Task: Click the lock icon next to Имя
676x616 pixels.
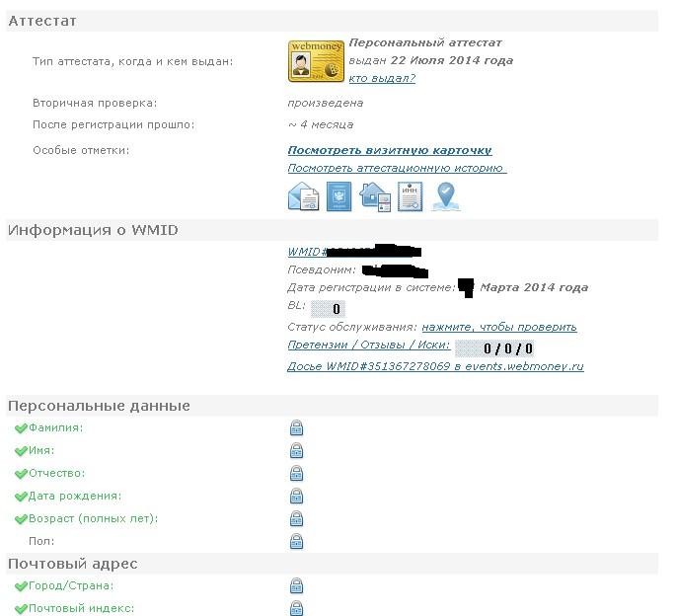Action: point(296,451)
